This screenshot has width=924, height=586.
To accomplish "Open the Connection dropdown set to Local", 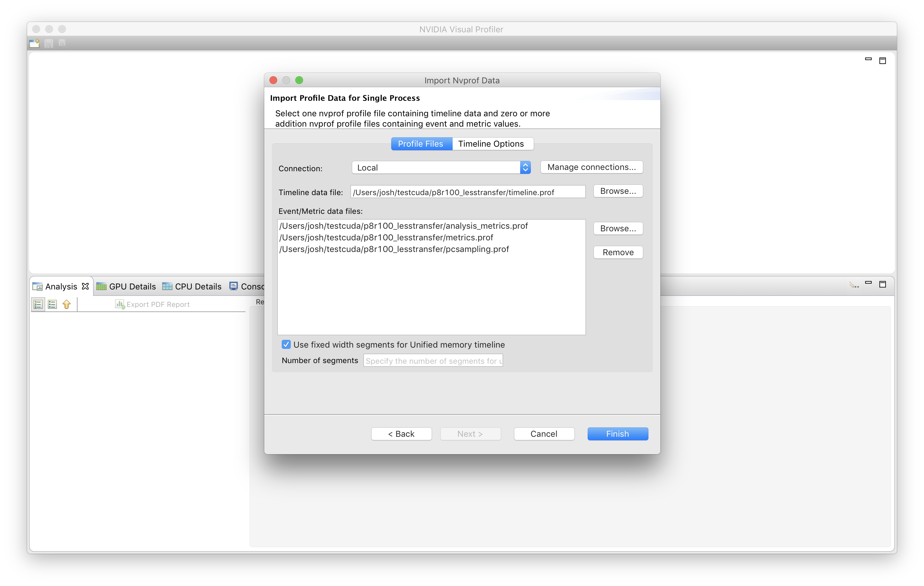I will (x=441, y=168).
